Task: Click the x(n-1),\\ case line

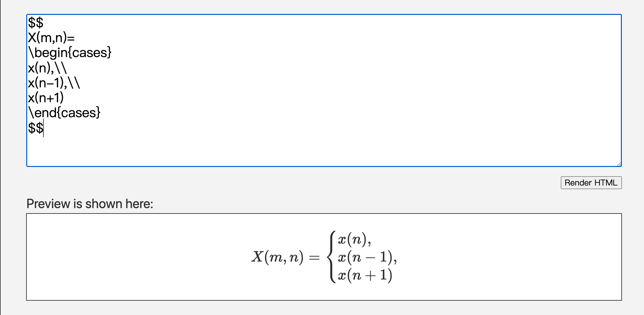Action: 53,83
